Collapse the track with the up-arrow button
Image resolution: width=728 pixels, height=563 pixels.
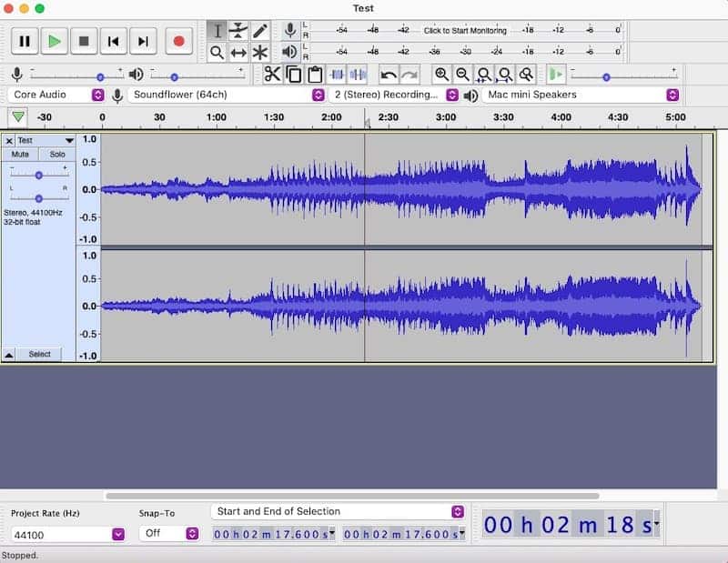(x=9, y=355)
